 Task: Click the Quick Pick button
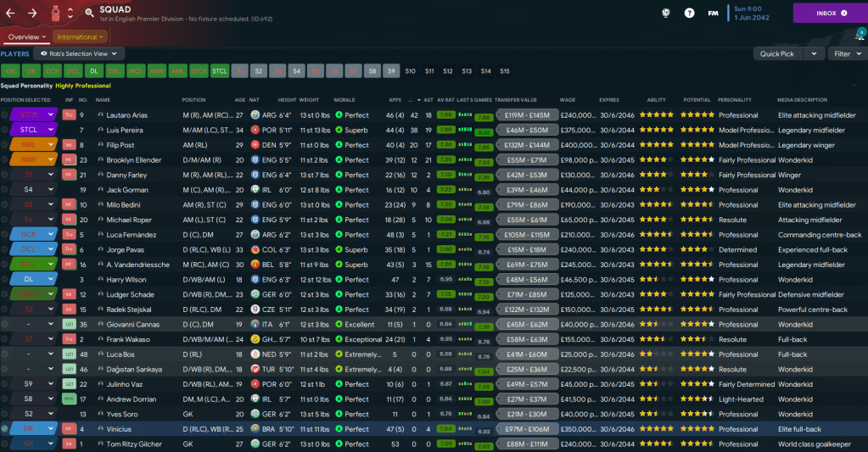[777, 53]
